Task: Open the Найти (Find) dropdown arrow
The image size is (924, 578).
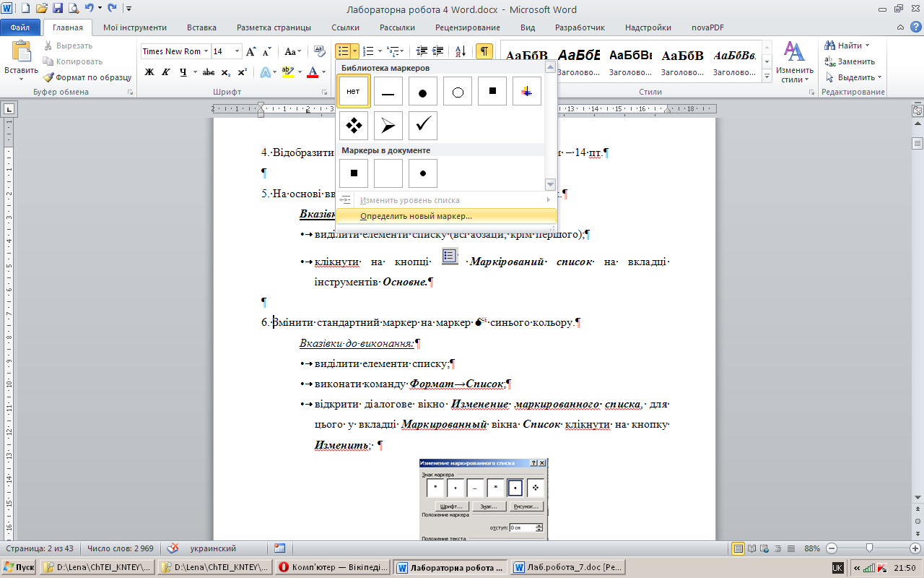Action: (867, 46)
